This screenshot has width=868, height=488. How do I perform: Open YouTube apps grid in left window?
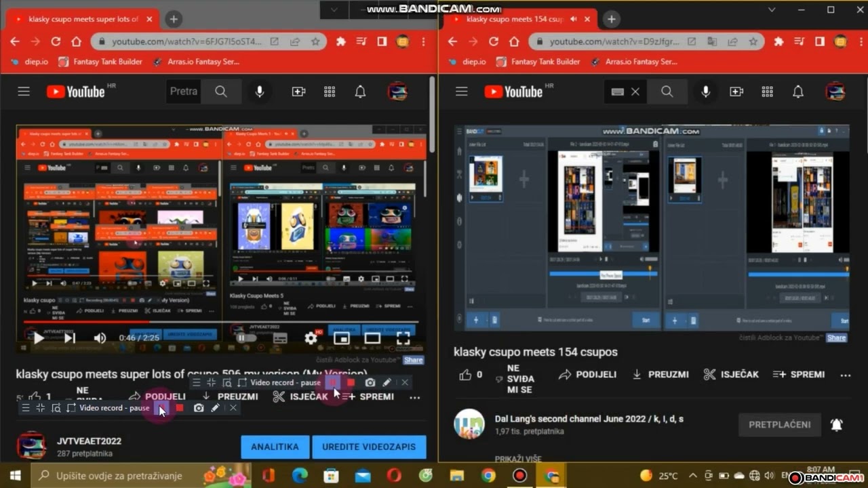330,91
